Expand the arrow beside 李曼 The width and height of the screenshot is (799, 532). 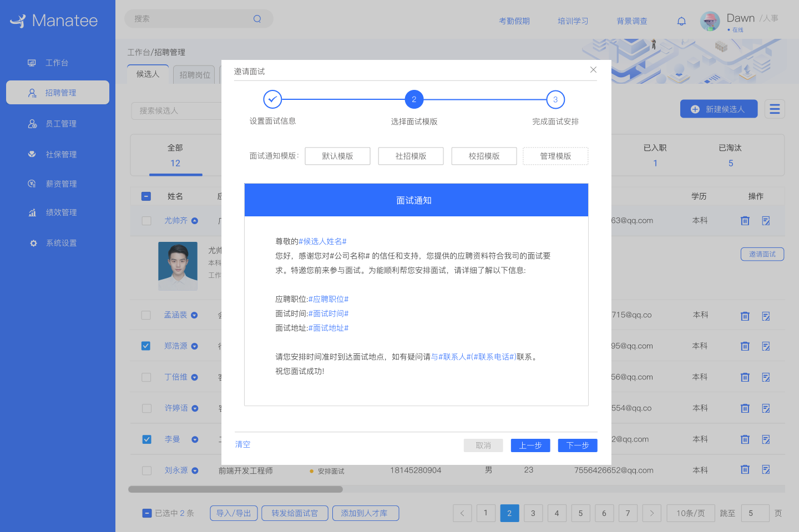click(x=195, y=439)
